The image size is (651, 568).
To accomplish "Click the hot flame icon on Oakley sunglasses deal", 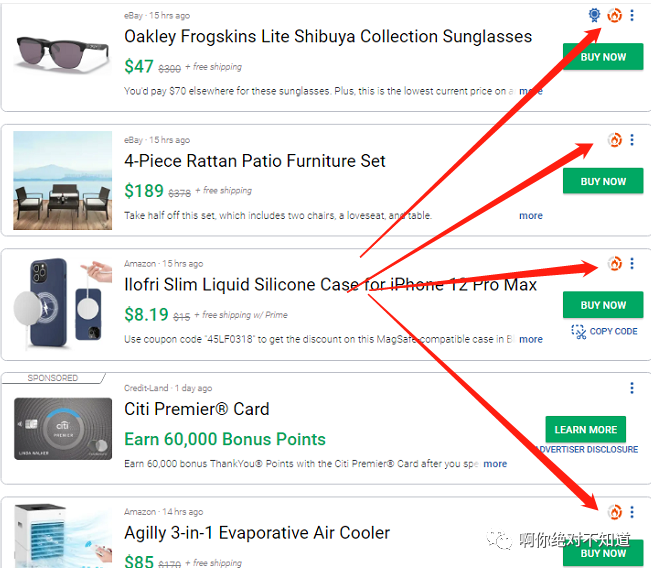I will [615, 15].
